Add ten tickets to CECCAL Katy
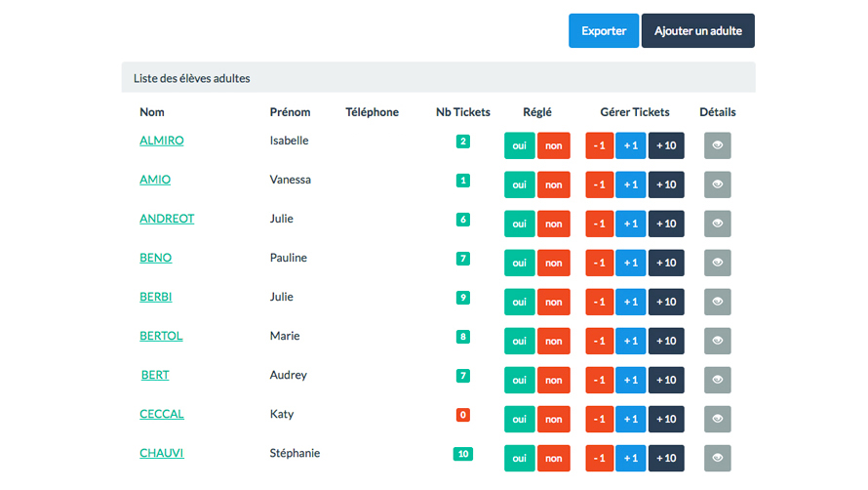Viewport: 868px width, 490px height. (666, 419)
